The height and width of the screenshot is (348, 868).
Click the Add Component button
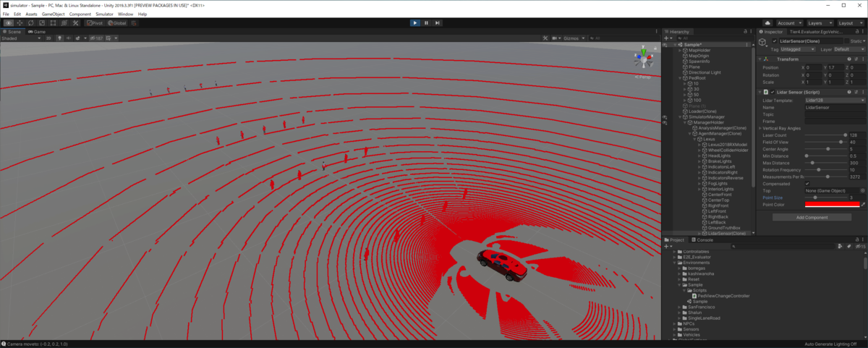[812, 217]
